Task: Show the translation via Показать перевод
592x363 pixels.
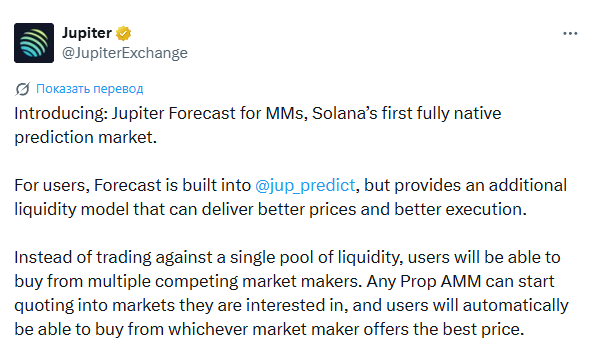Action: click(89, 89)
